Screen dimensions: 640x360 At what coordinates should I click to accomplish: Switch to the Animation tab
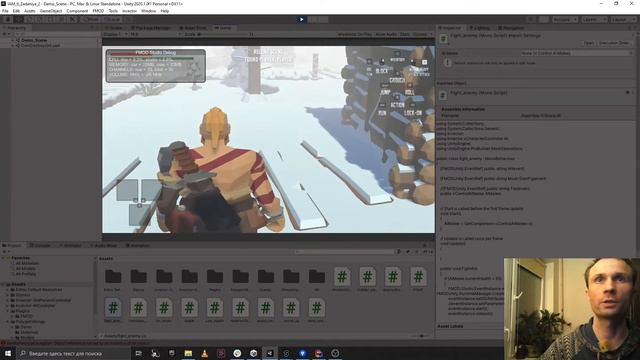(x=138, y=245)
